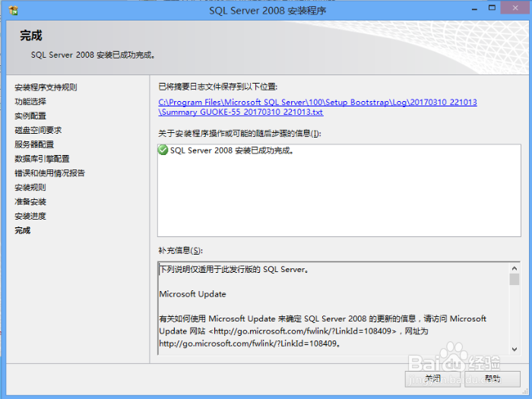The image size is (532, 399).
Task: Select 服务器配置 step in sidebar
Action: click(34, 144)
